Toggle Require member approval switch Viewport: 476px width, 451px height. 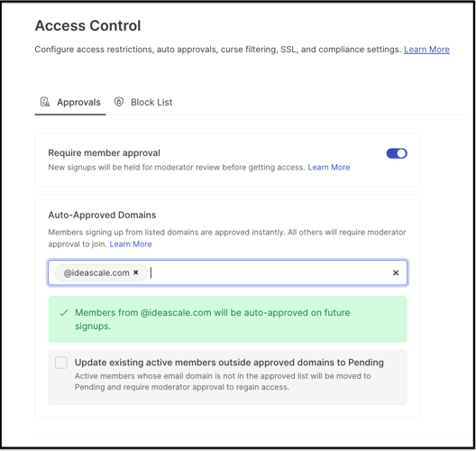(x=397, y=153)
